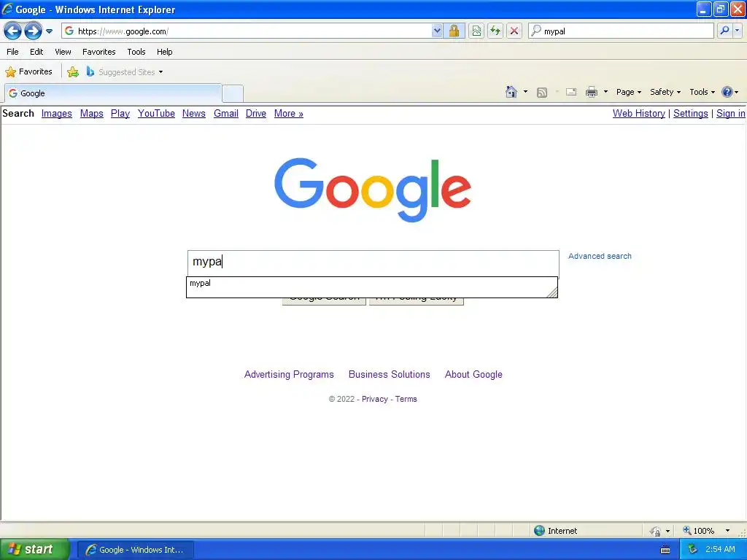This screenshot has width=747, height=560.
Task: Open the recent pages dropdown beside Forward
Action: point(49,31)
